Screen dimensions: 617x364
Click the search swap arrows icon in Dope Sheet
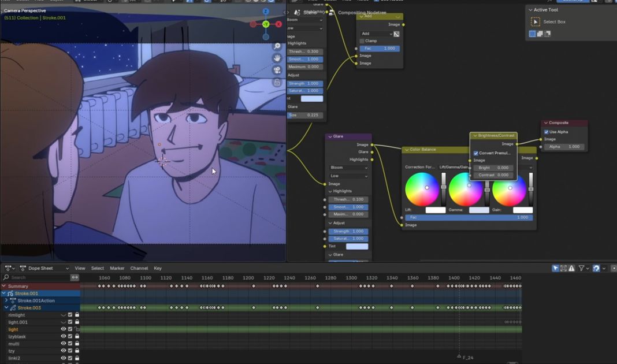point(75,277)
